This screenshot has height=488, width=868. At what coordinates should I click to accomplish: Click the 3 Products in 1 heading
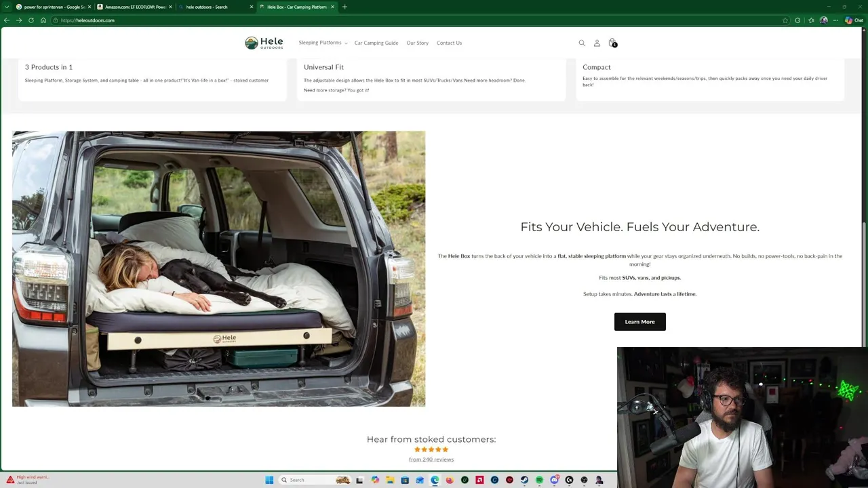[49, 67]
